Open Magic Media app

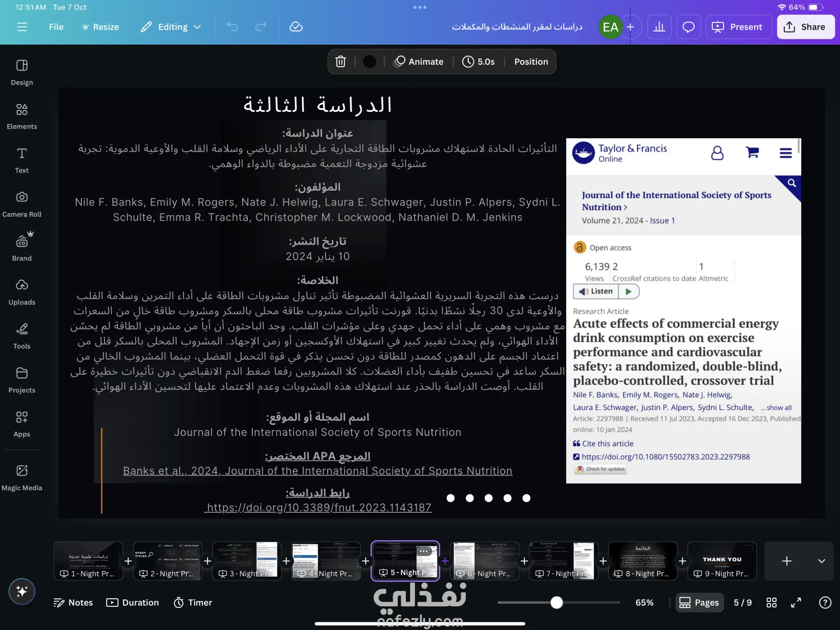tap(21, 477)
